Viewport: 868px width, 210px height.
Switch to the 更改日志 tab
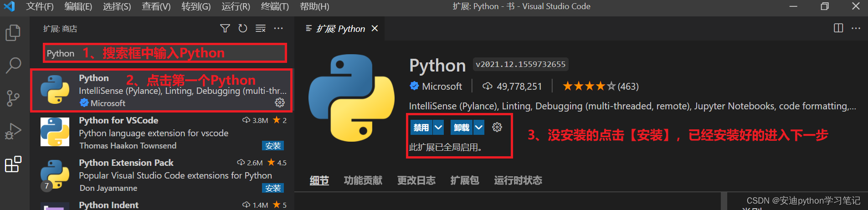(x=416, y=180)
